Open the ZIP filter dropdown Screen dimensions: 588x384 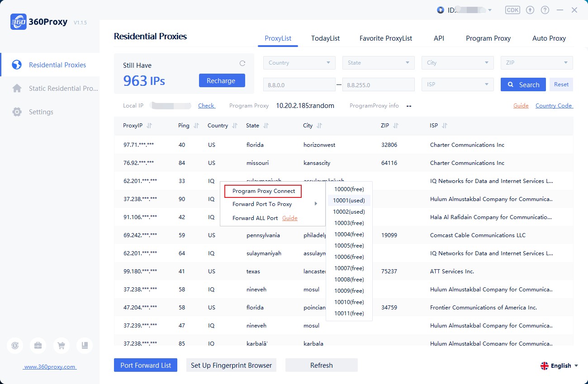tap(537, 63)
